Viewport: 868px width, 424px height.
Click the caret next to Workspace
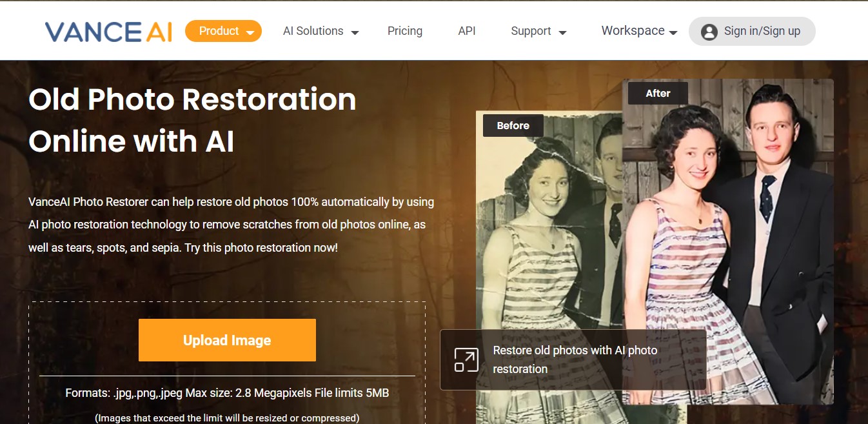click(x=674, y=32)
